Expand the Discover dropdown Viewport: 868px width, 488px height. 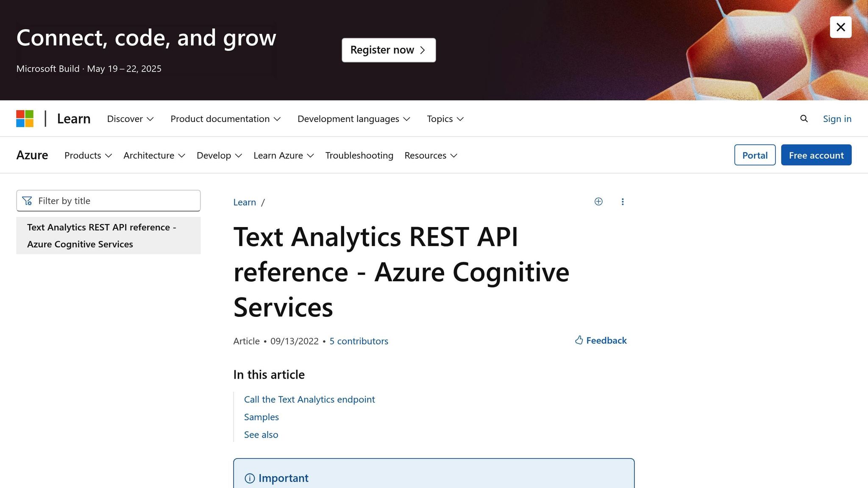coord(130,119)
